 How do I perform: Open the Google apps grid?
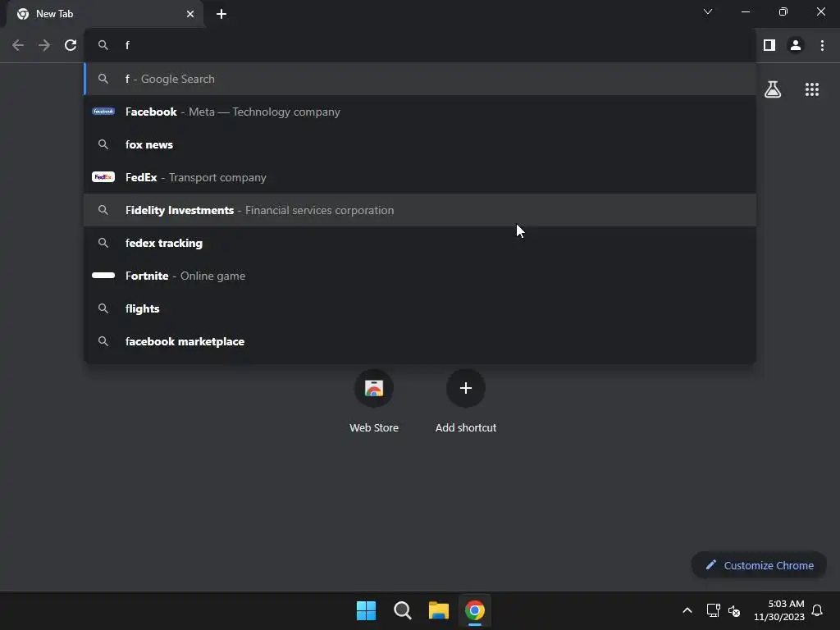[x=811, y=89]
